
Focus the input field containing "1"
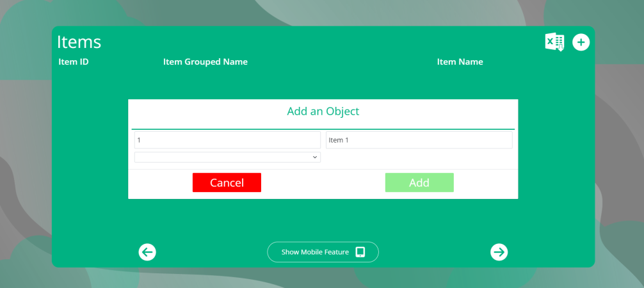(x=227, y=140)
